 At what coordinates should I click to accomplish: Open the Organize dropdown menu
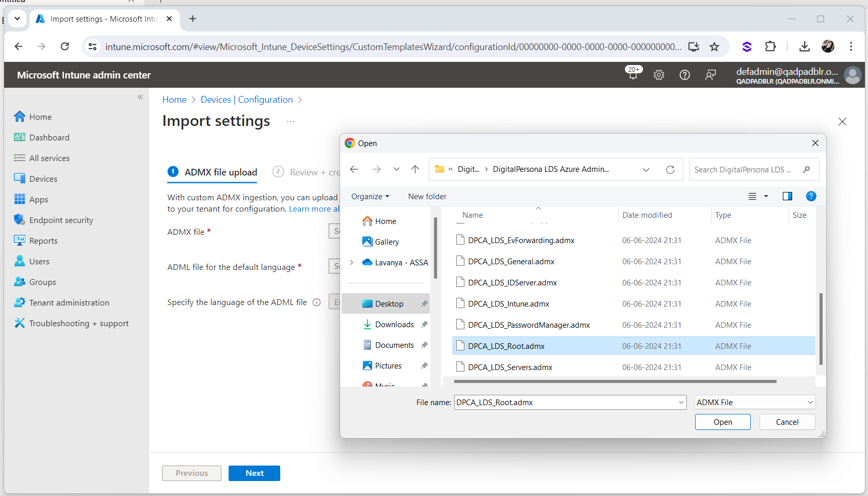point(370,196)
